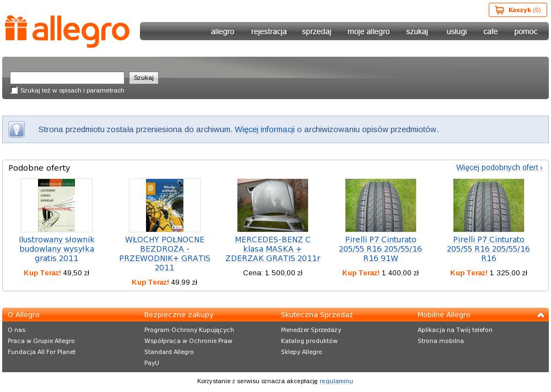Image resolution: width=551 pixels, height=392 pixels.
Task: Click the 'Mobilne Allegro' footer heading
Action: pyautogui.click(x=444, y=315)
